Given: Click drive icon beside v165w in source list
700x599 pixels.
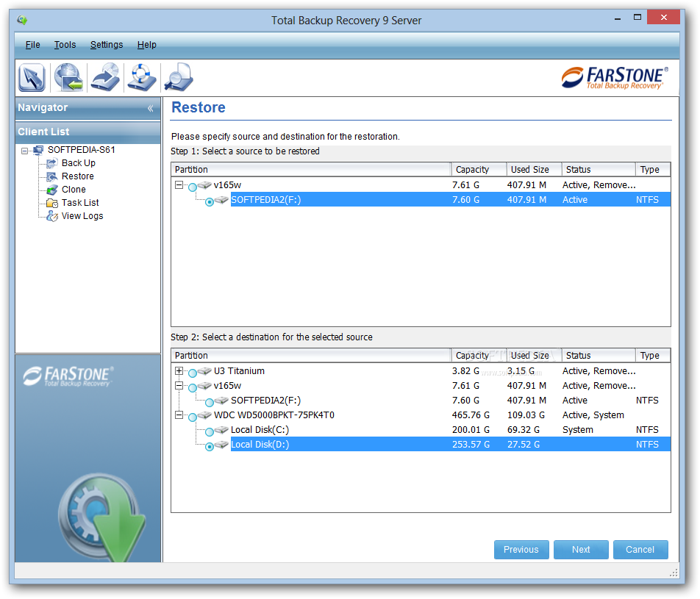Looking at the screenshot, I should [x=204, y=184].
